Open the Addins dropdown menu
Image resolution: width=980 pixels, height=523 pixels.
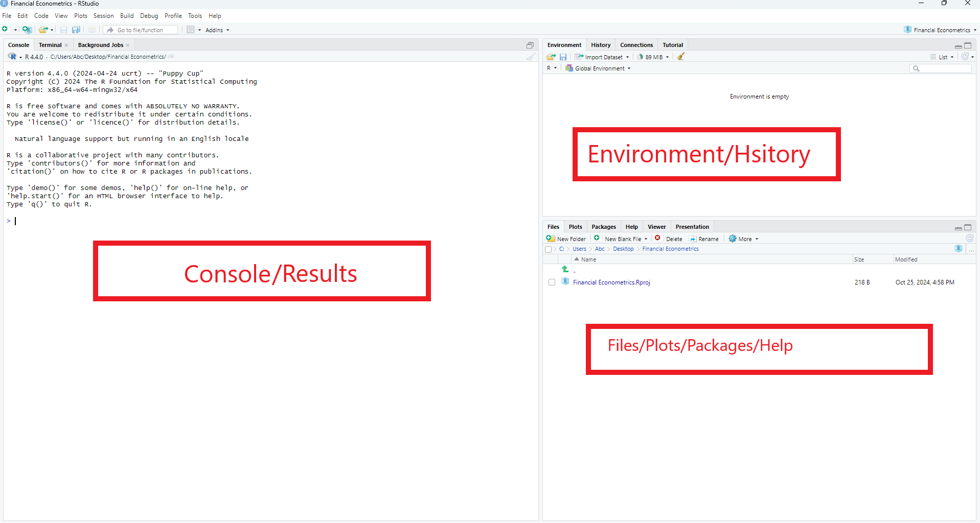coord(217,30)
